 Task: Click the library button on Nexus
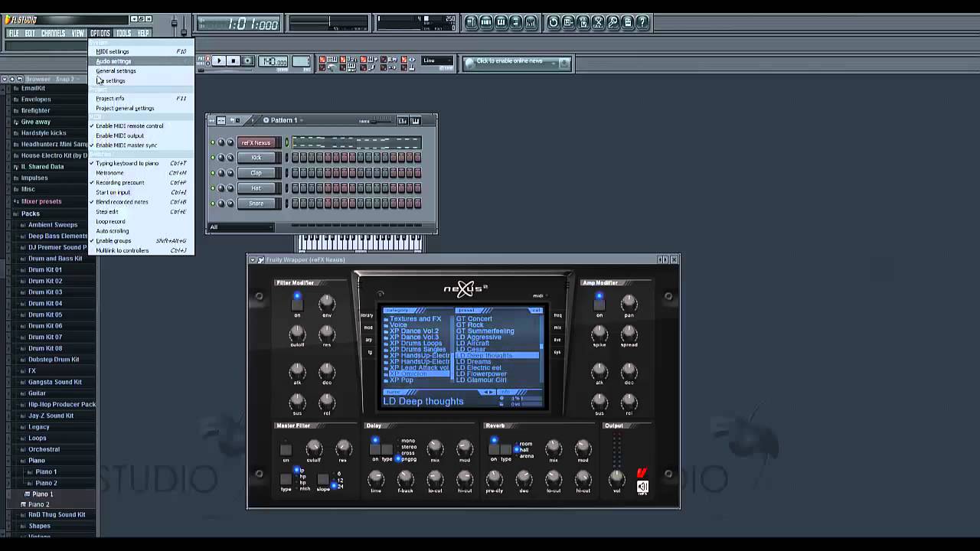[x=367, y=315]
